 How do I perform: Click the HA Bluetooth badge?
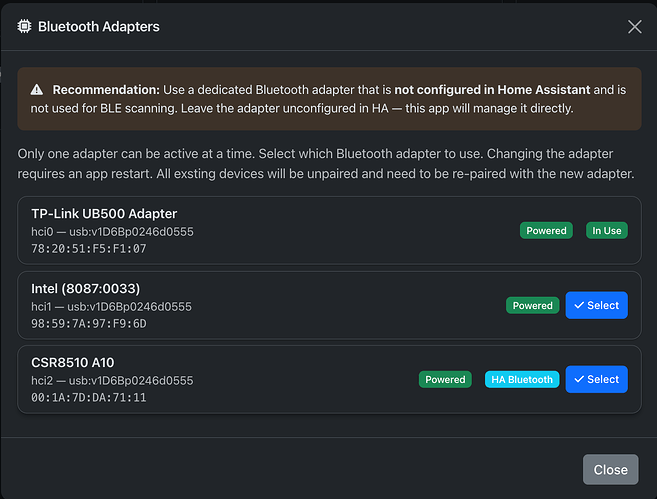520,380
